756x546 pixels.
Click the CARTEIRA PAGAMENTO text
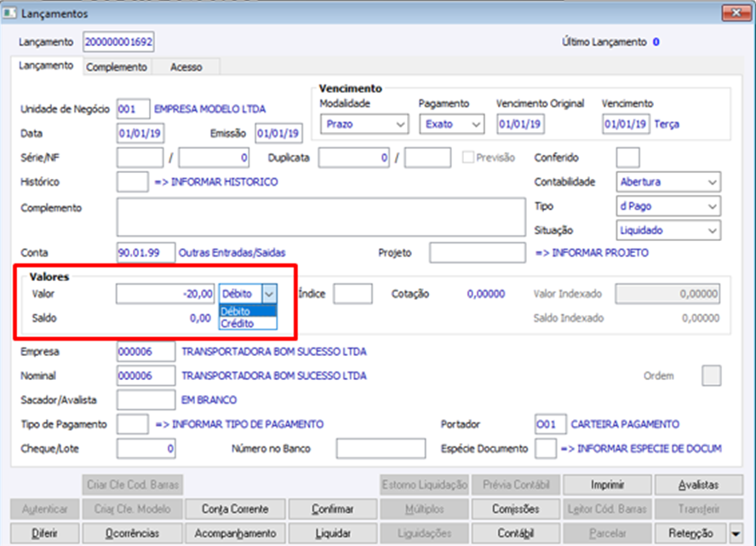coord(625,424)
